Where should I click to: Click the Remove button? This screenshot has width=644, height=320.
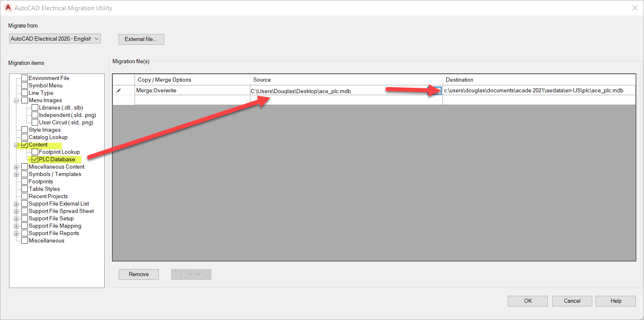pos(139,274)
